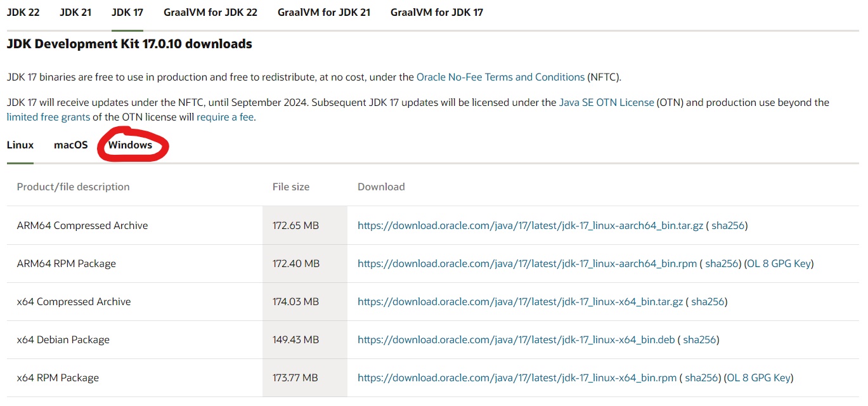The width and height of the screenshot is (868, 406).
Task: Switch to the JDK 22 tab
Action: [23, 12]
